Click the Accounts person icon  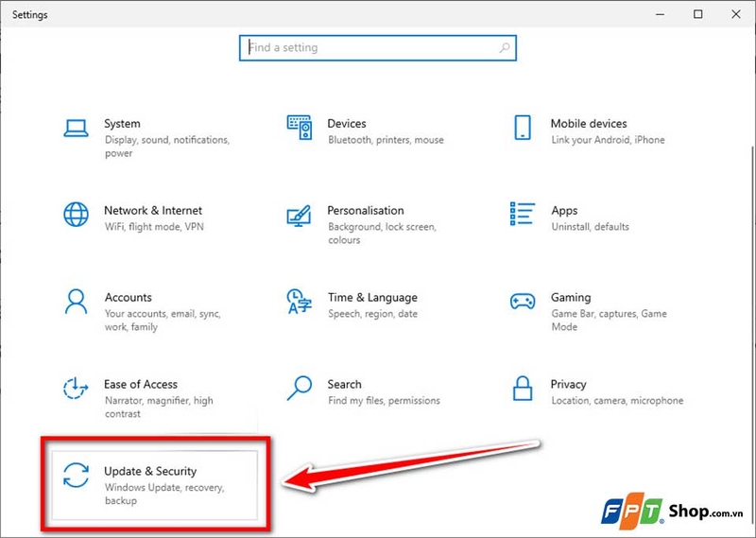coord(77,302)
